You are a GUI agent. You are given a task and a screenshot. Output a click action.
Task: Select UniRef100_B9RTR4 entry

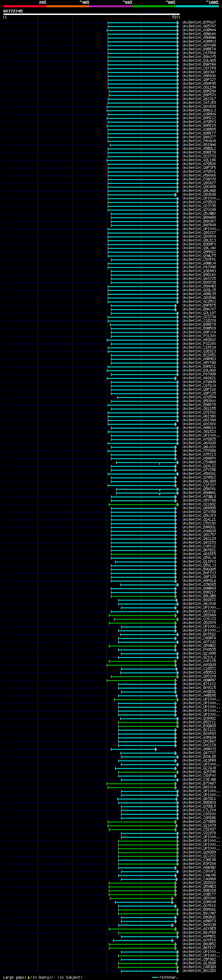coord(199,64)
